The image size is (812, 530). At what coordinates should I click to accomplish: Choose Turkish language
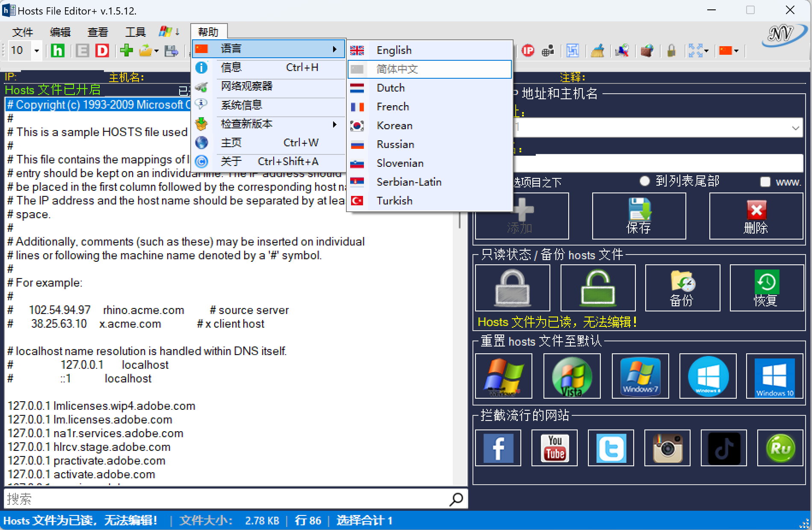[x=429, y=201]
